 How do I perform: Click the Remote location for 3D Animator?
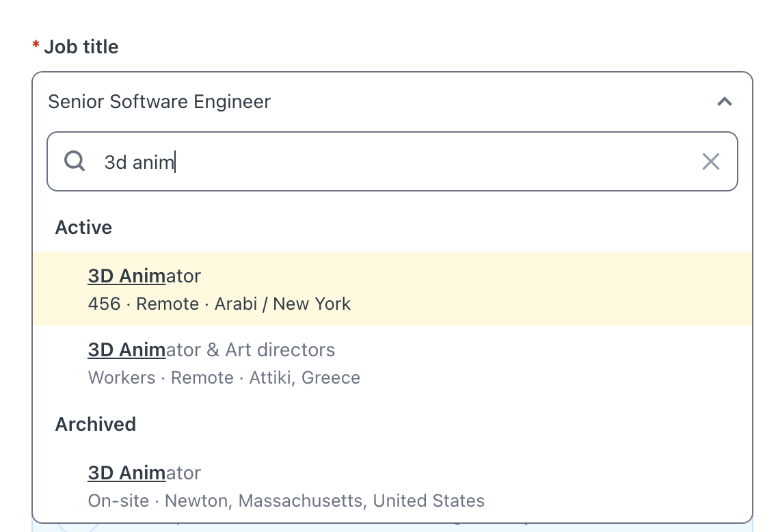click(x=167, y=304)
